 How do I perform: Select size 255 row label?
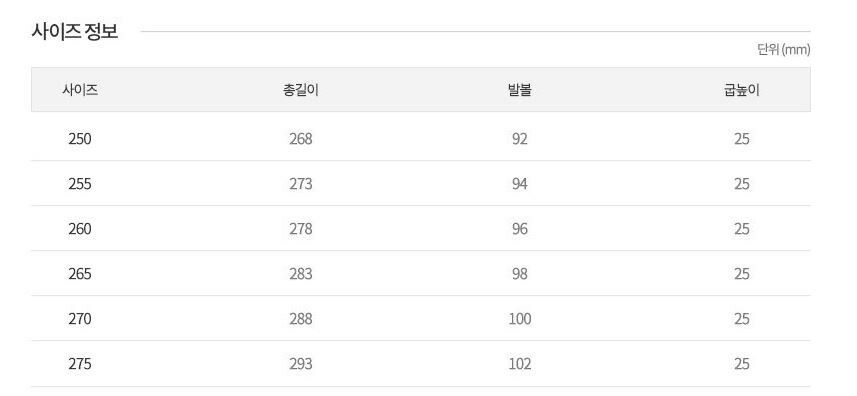tap(80, 184)
